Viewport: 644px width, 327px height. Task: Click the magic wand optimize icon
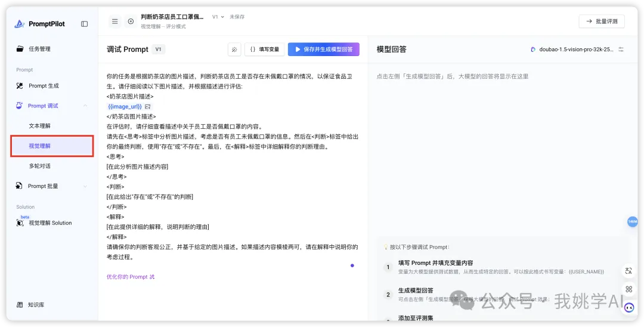[x=234, y=50]
